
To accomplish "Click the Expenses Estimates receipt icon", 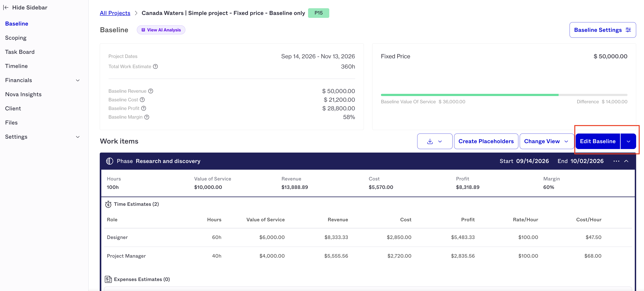I will [108, 279].
